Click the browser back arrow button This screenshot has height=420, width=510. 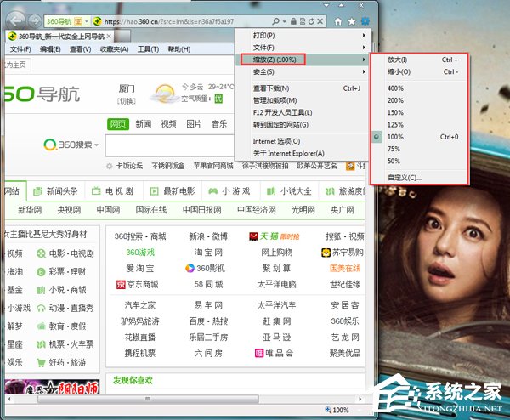point(16,21)
